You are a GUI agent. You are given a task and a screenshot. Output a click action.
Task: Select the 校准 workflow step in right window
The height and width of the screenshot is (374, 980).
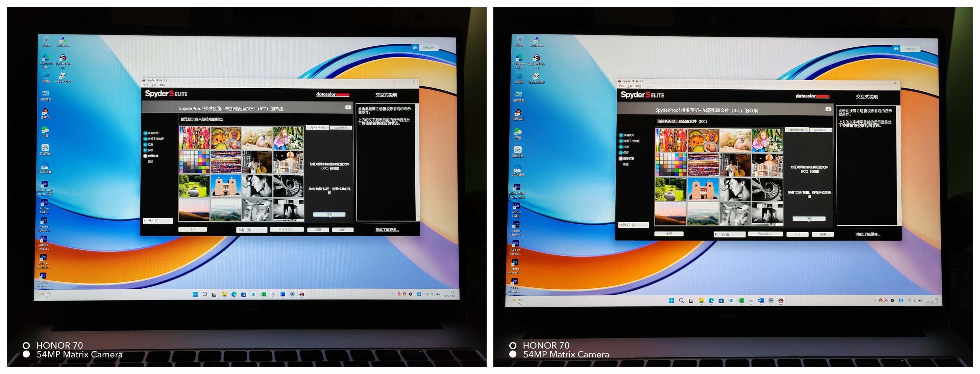626,147
